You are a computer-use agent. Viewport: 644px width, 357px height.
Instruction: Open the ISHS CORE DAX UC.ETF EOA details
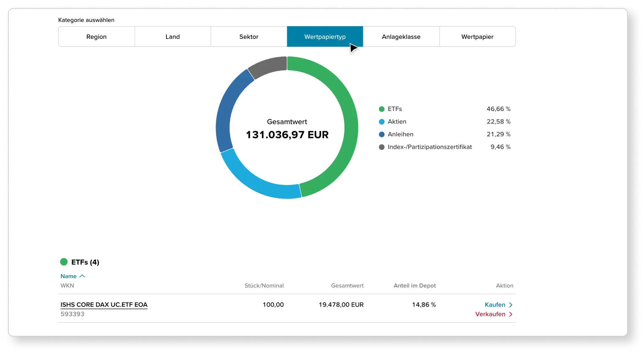[104, 304]
